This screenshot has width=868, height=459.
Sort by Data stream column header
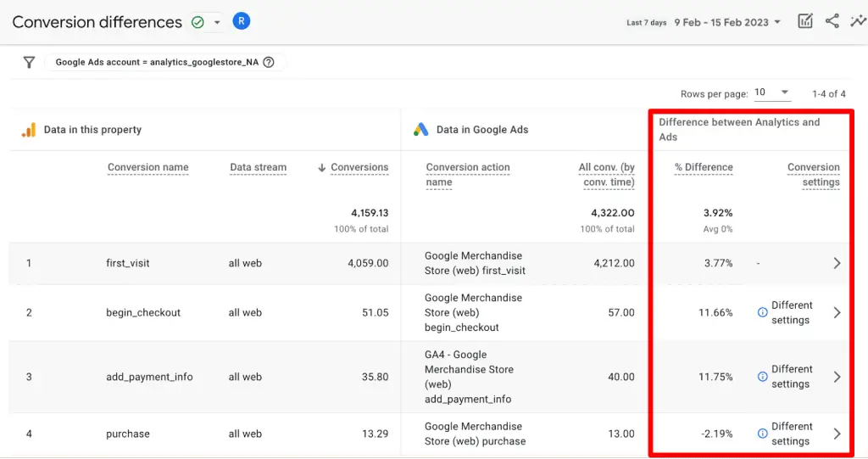258,167
